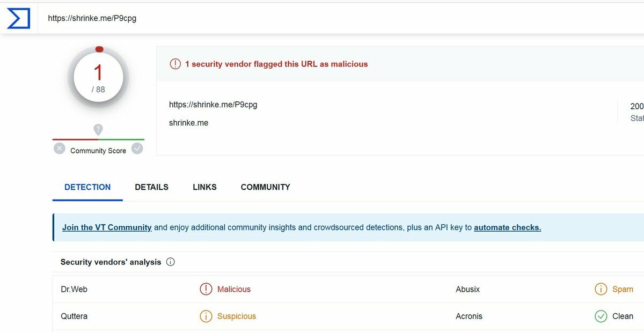Viewport: 644px width, 333px height.
Task: Open the Community tab
Action: [x=265, y=187]
